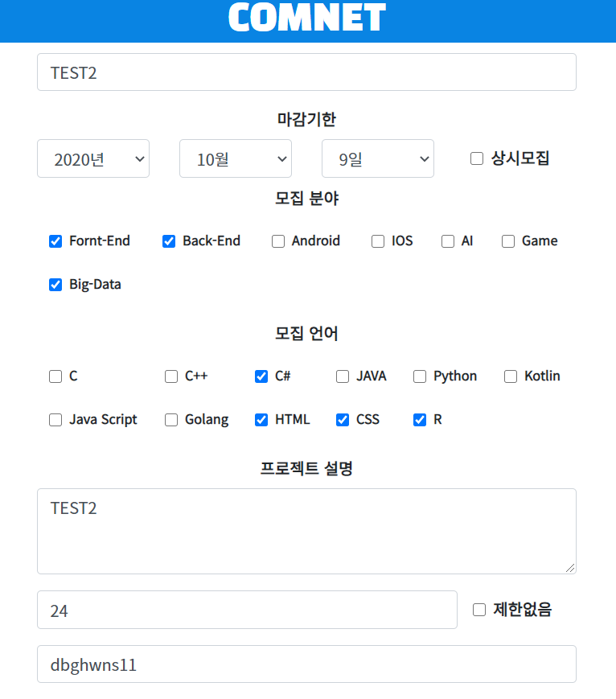Click the COMNET logo header
This screenshot has width=616, height=699.
[x=306, y=18]
